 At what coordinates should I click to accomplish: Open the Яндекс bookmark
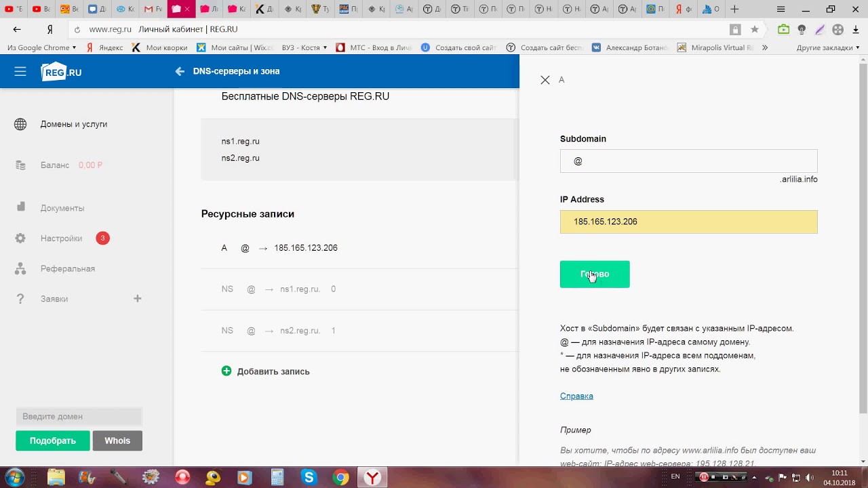pos(105,47)
